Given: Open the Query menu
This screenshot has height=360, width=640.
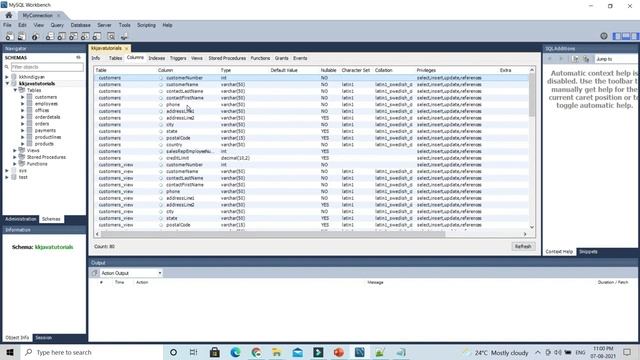Looking at the screenshot, I should 57,25.
